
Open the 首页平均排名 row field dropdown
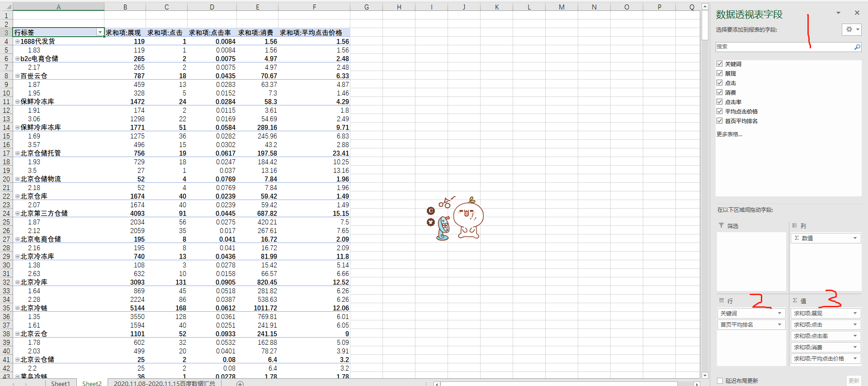(x=779, y=324)
